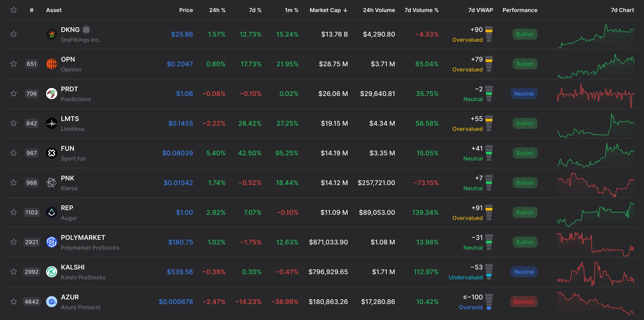Image resolution: width=644 pixels, height=320 pixels.
Task: Click the Sport.fun FUN logo
Action: [52, 153]
